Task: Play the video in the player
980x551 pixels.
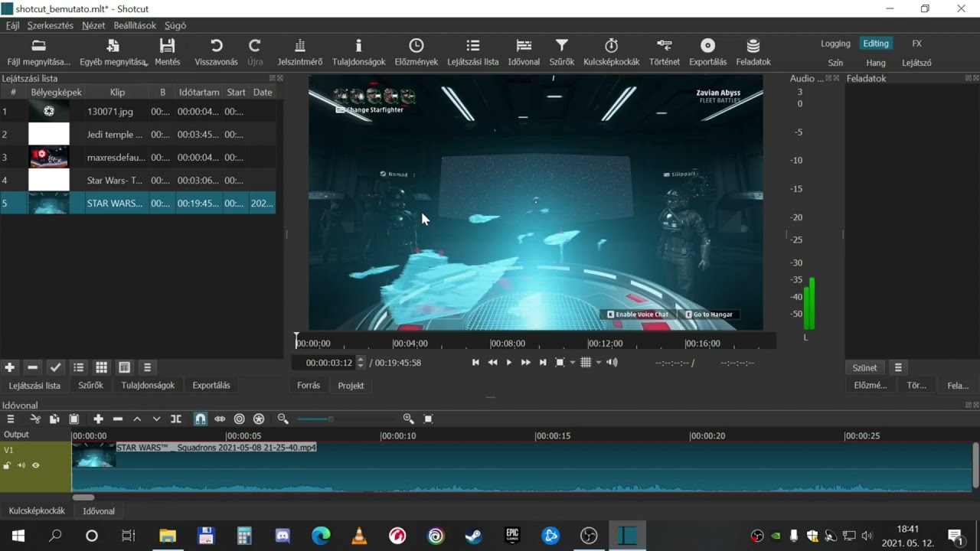Action: [x=509, y=362]
